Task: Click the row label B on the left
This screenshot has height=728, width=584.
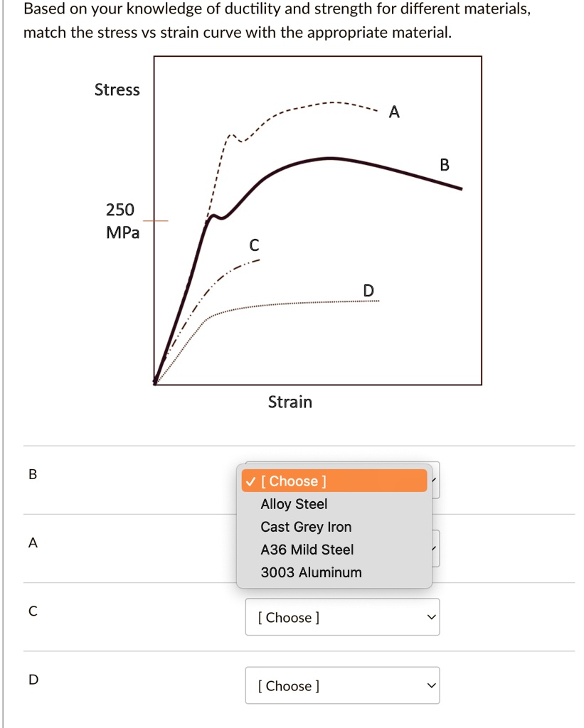Action: (31, 474)
